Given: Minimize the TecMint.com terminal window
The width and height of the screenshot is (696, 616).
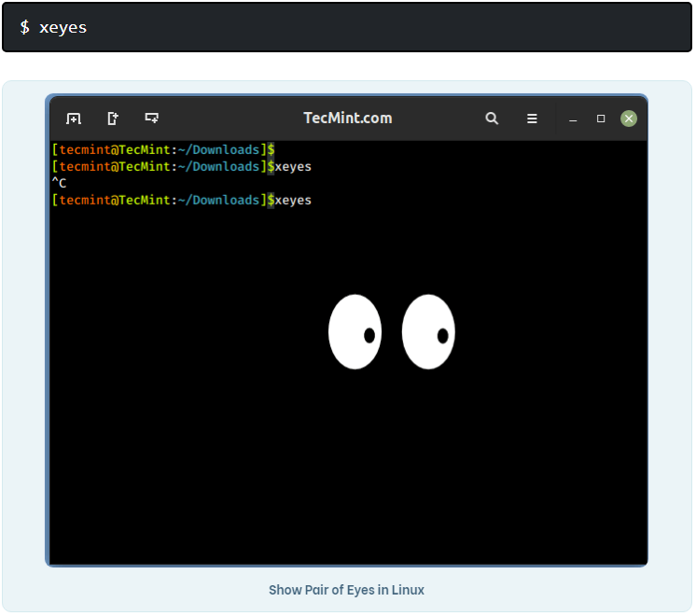Looking at the screenshot, I should 573,119.
